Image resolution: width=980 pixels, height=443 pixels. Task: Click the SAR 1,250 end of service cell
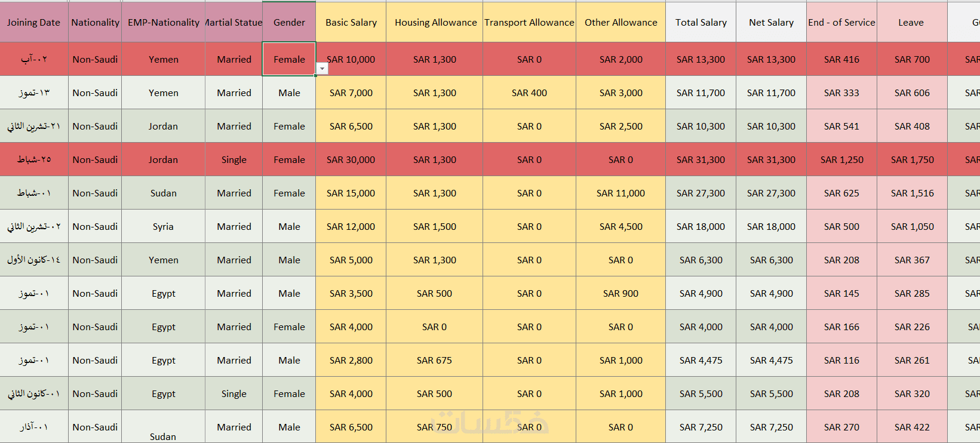(841, 159)
